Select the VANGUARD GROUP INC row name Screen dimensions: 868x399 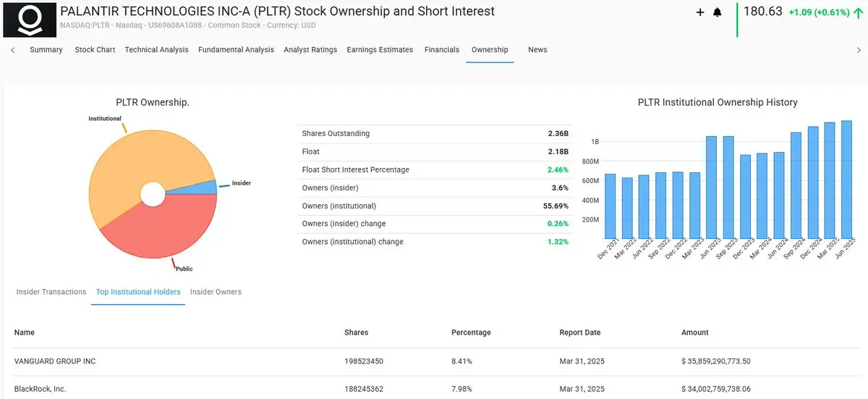click(55, 361)
